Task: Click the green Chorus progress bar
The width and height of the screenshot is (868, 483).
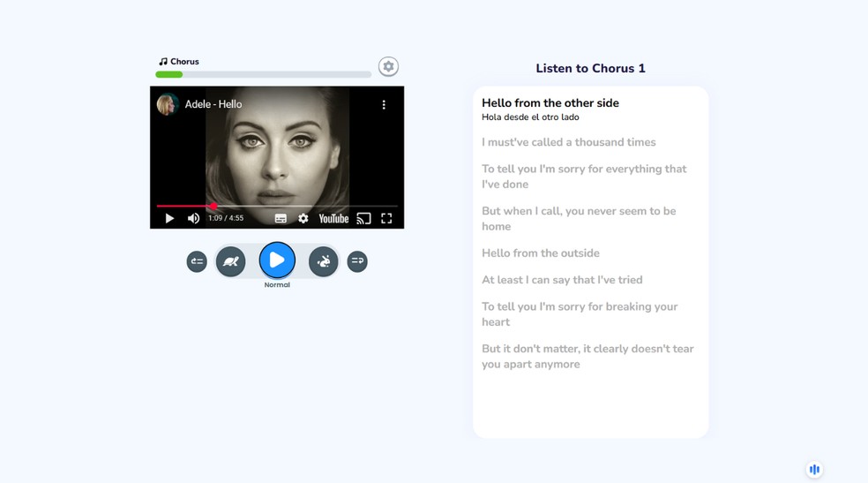Action: (263, 74)
